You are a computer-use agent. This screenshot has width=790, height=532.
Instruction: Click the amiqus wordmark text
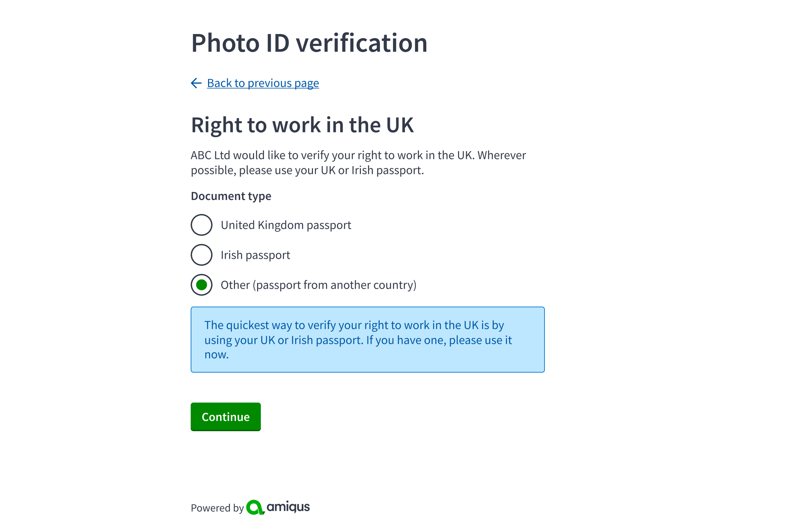[x=288, y=507]
